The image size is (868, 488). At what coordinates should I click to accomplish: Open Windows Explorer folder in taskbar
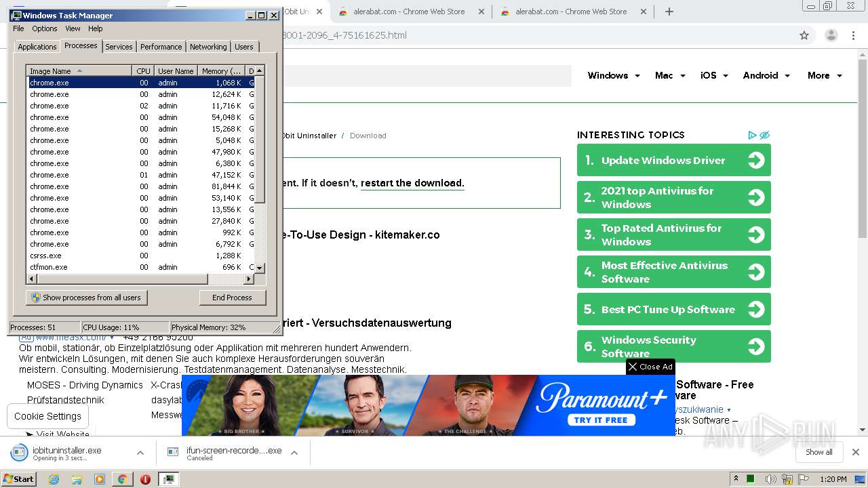click(77, 479)
